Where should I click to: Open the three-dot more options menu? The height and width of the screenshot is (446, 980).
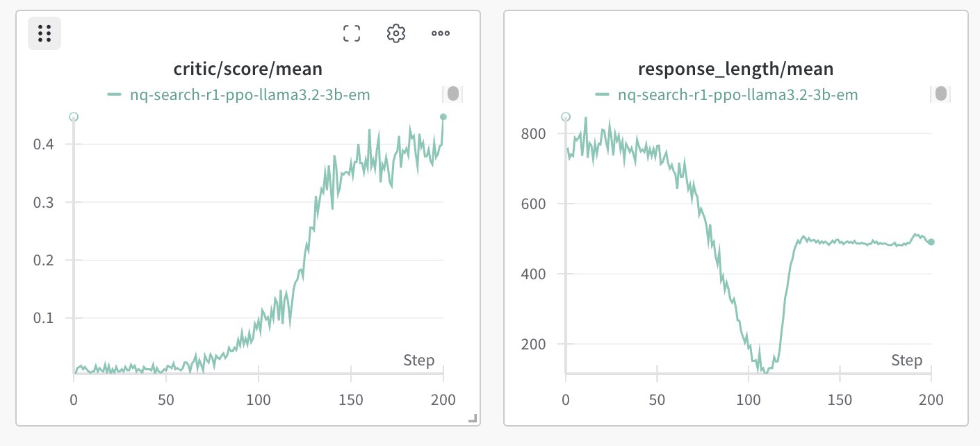(441, 33)
